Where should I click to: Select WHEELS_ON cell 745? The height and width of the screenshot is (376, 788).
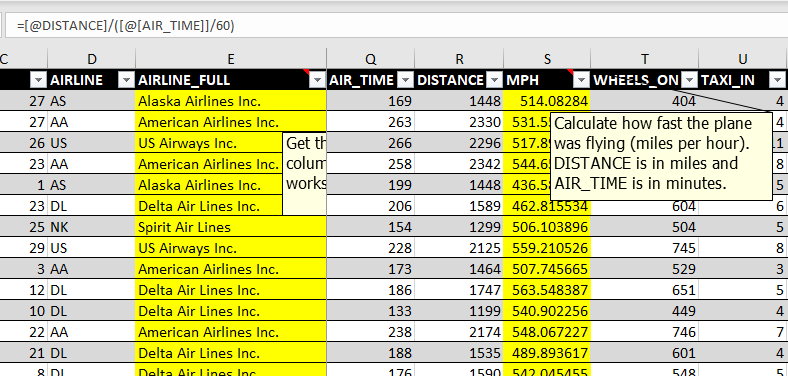(645, 248)
